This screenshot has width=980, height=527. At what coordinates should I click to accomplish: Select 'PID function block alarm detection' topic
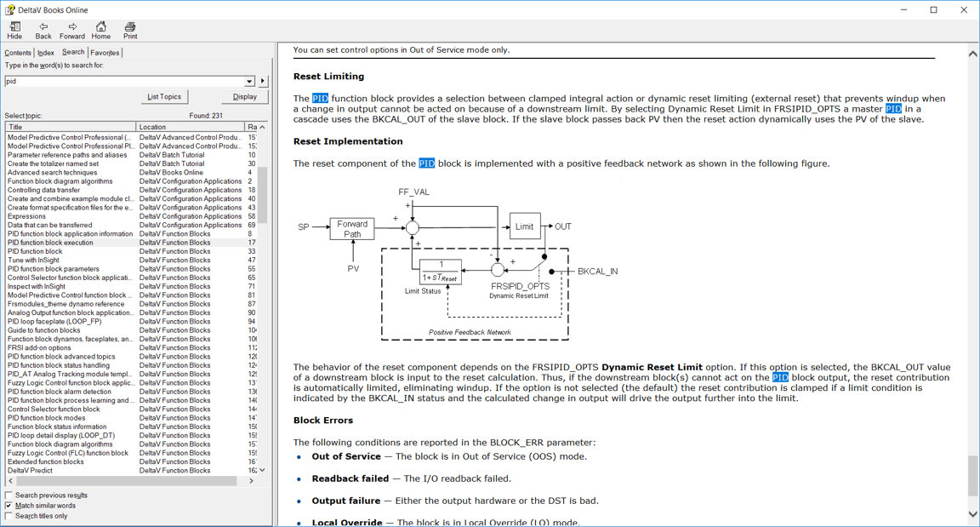pos(60,392)
